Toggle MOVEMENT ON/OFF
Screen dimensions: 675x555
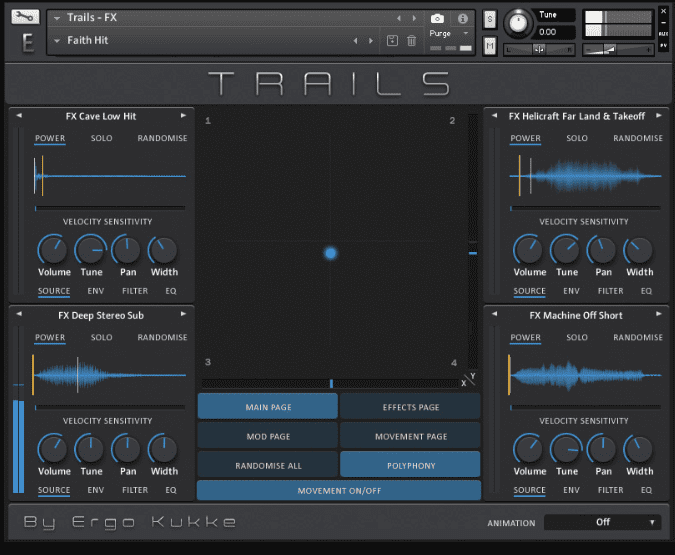point(339,491)
